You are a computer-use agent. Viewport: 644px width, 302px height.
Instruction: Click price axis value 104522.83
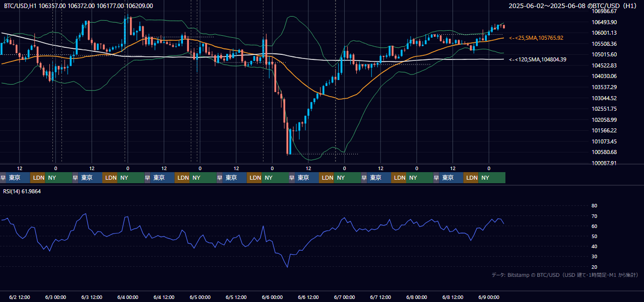[604, 65]
